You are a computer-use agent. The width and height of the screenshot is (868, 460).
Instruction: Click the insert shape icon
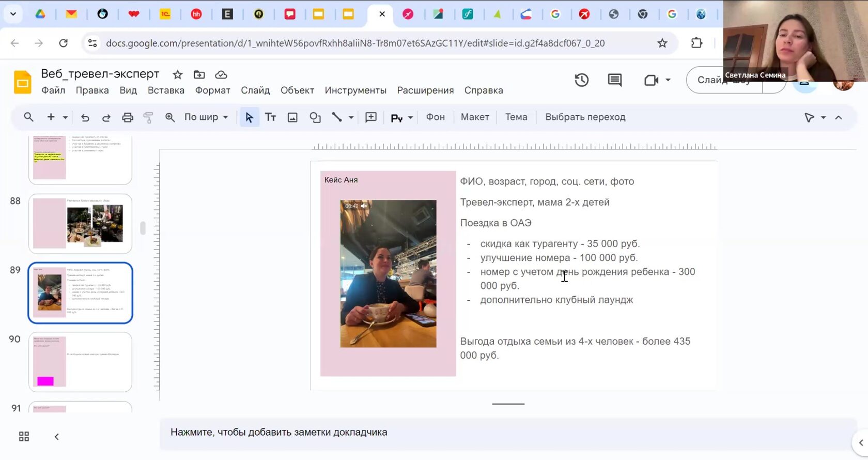315,117
